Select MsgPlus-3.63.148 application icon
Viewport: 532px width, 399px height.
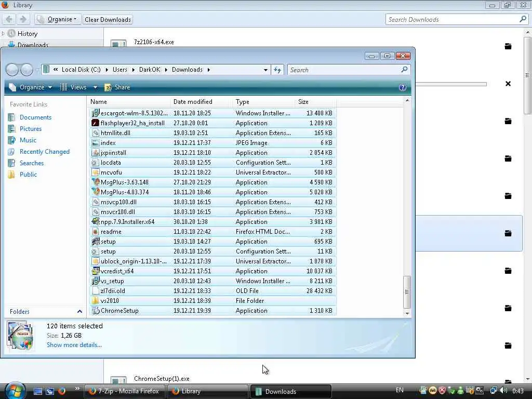click(x=96, y=182)
